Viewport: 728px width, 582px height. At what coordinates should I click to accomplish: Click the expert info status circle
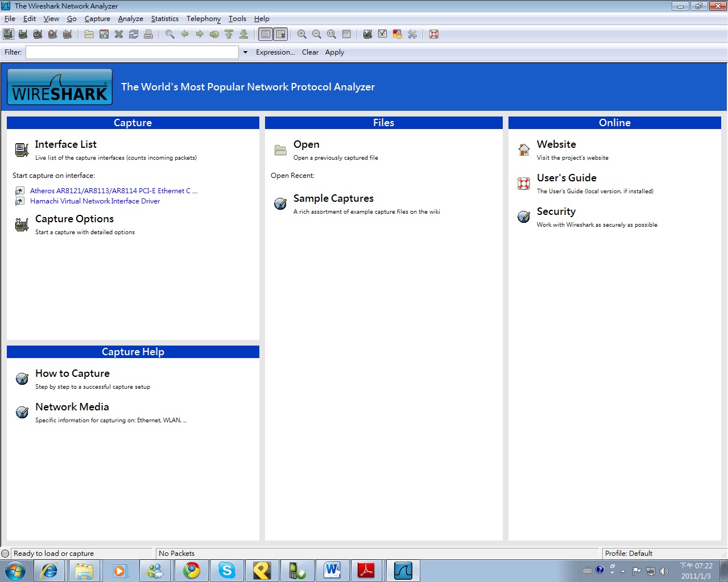6,554
